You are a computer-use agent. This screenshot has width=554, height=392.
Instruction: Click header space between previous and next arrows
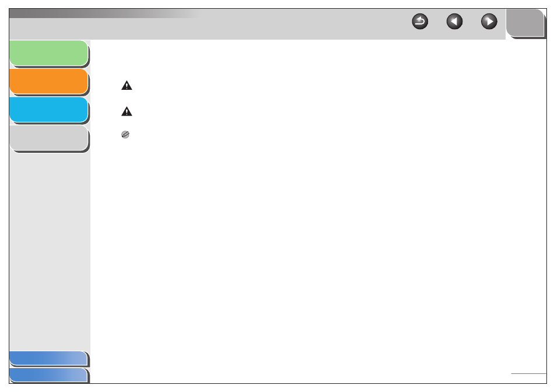tap(472, 22)
